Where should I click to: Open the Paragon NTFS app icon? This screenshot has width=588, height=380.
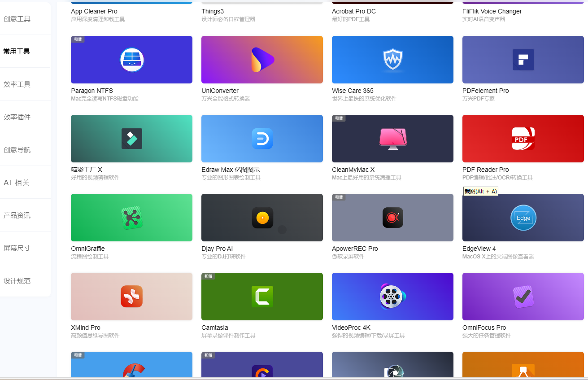[x=132, y=60]
